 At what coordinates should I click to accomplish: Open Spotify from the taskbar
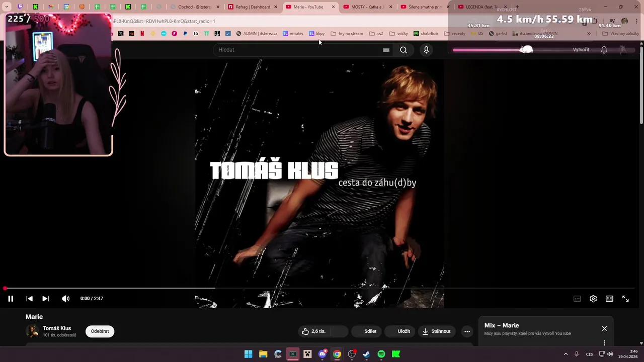pyautogui.click(x=381, y=354)
